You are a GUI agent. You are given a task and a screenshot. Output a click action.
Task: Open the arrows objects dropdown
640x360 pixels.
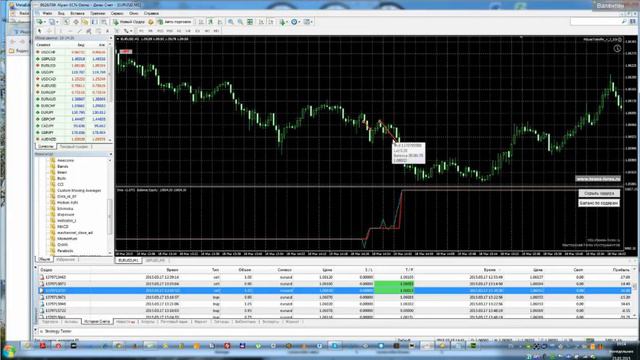click(128, 31)
